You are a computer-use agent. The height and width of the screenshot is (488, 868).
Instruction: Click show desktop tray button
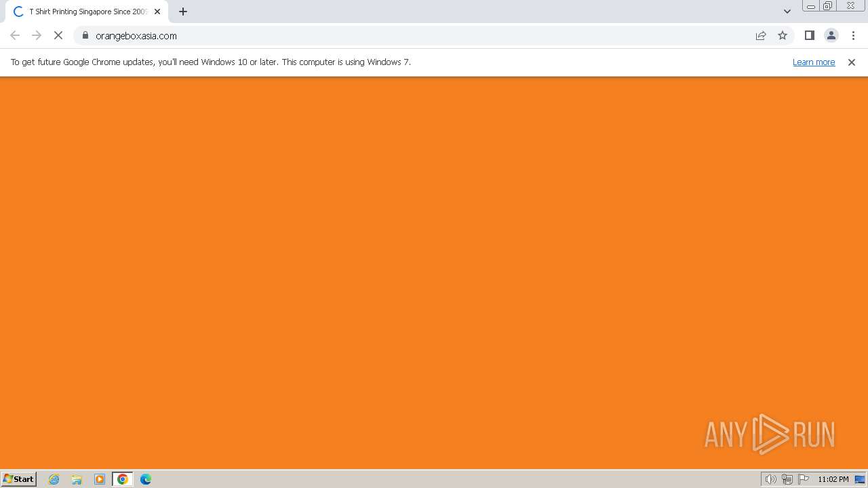(x=860, y=479)
